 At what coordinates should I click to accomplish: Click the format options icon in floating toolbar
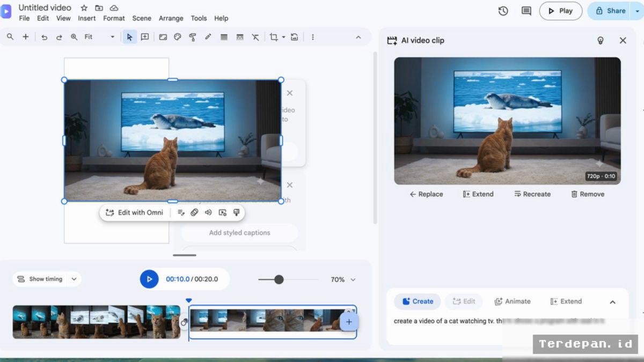[236, 212]
